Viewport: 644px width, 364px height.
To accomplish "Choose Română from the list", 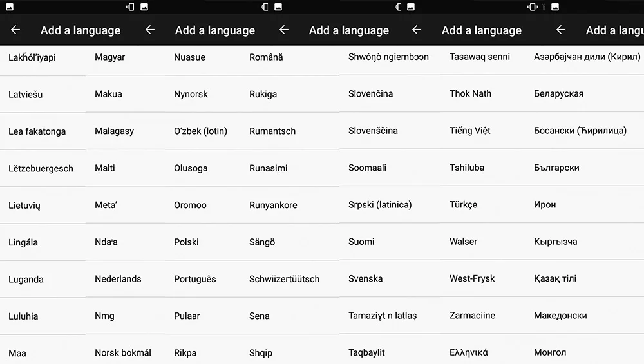I will (266, 57).
